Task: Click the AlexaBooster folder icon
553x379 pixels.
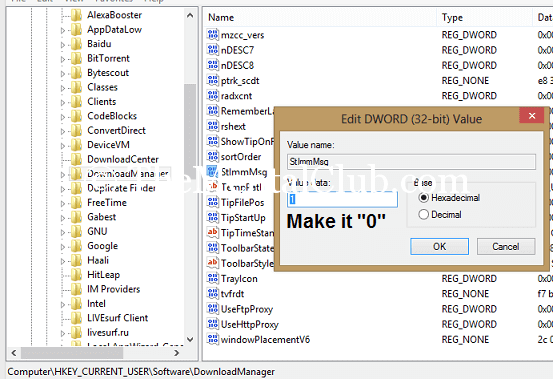Action: 76,15
